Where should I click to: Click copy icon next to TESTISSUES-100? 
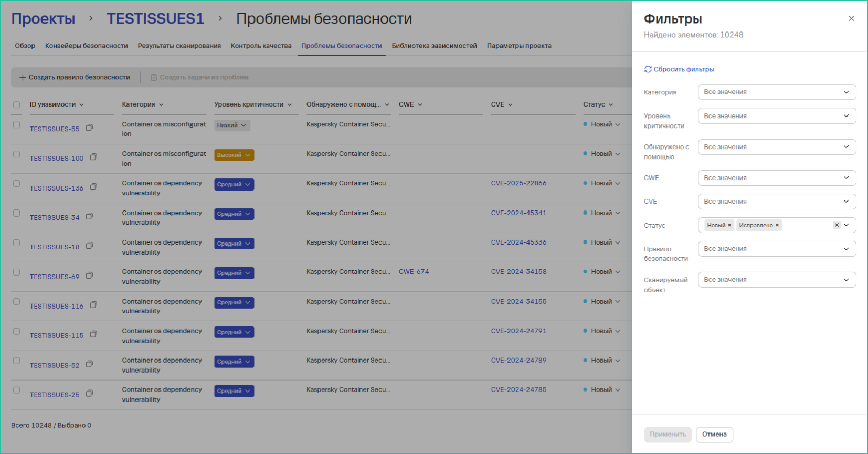point(93,157)
